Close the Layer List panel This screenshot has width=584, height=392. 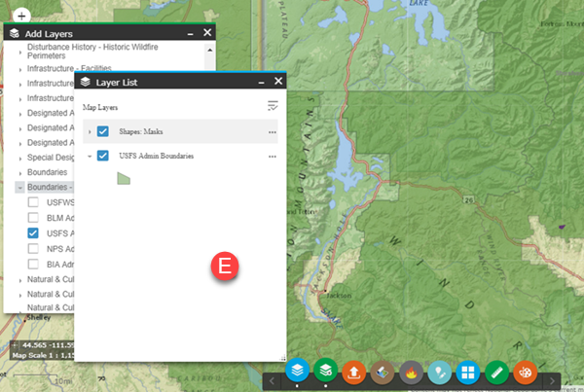click(278, 81)
